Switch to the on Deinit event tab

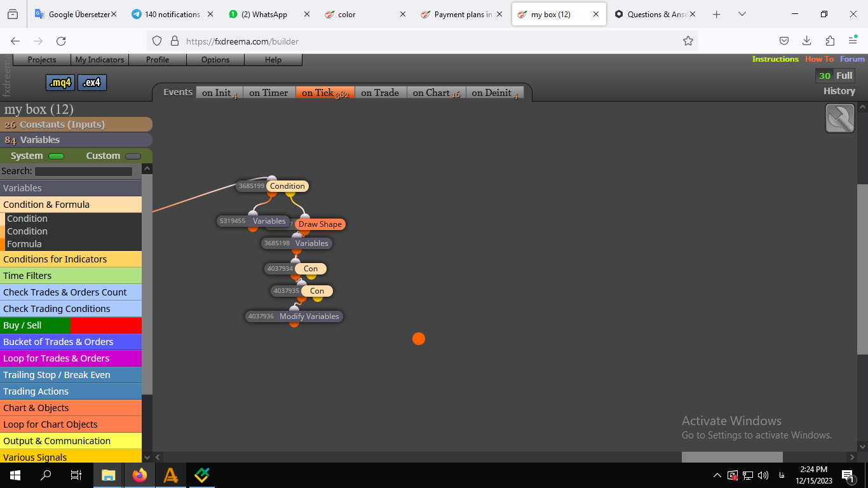pos(495,93)
